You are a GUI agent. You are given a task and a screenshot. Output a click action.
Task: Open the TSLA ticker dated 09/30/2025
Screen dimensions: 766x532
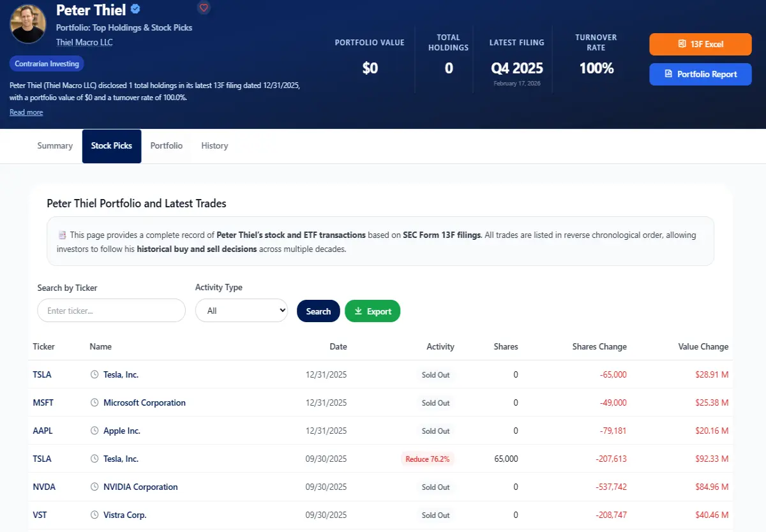[42, 459]
